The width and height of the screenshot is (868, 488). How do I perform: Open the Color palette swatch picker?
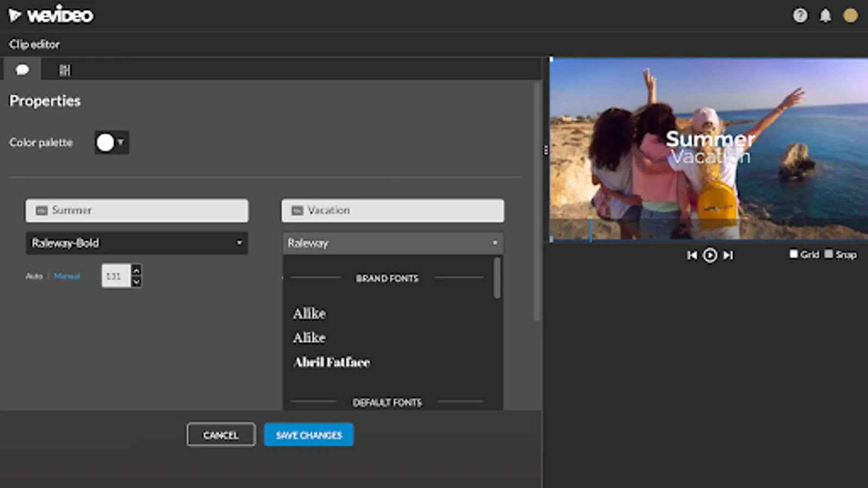tap(111, 143)
